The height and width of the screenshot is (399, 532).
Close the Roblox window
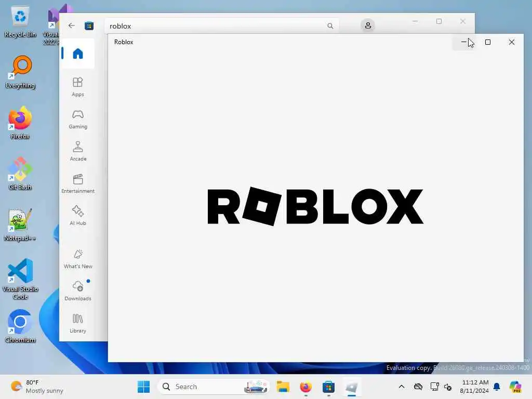click(512, 42)
